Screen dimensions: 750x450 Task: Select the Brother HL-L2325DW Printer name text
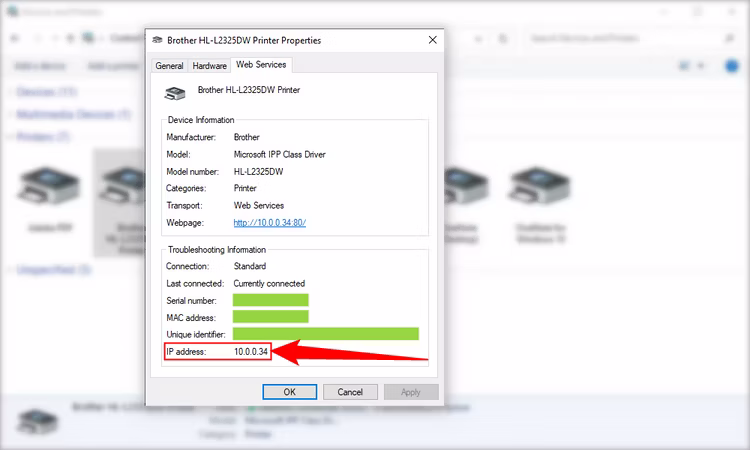point(249,90)
